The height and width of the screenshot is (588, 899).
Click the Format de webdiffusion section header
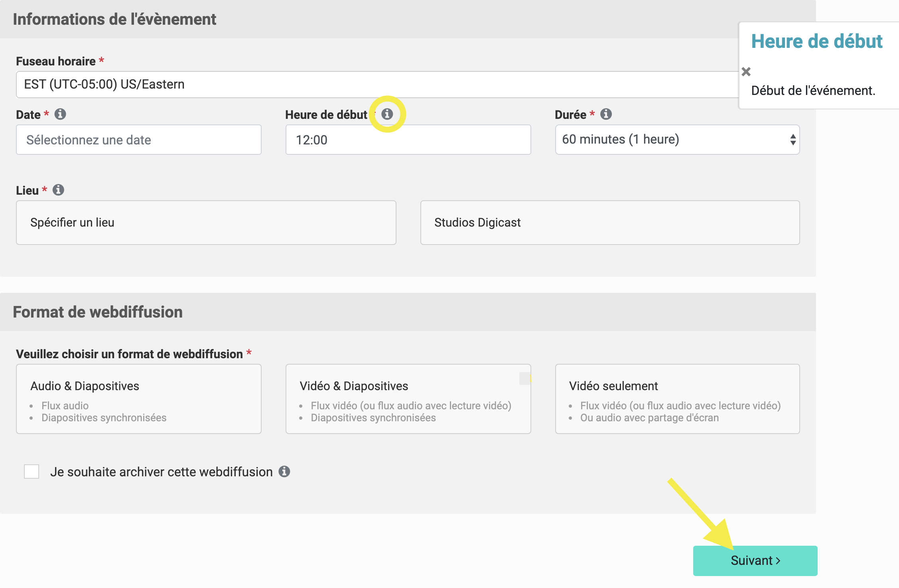(98, 312)
